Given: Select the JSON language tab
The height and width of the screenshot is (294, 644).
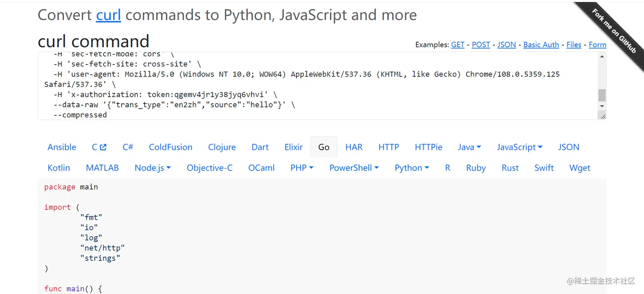Looking at the screenshot, I should [569, 147].
